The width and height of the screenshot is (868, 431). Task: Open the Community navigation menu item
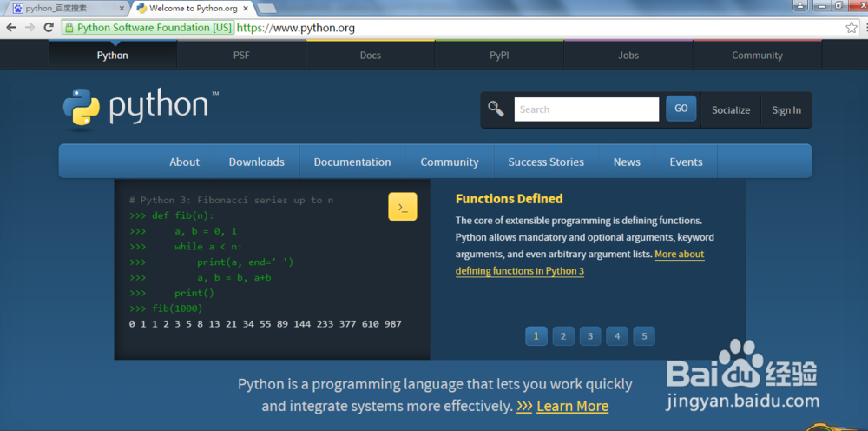(450, 162)
